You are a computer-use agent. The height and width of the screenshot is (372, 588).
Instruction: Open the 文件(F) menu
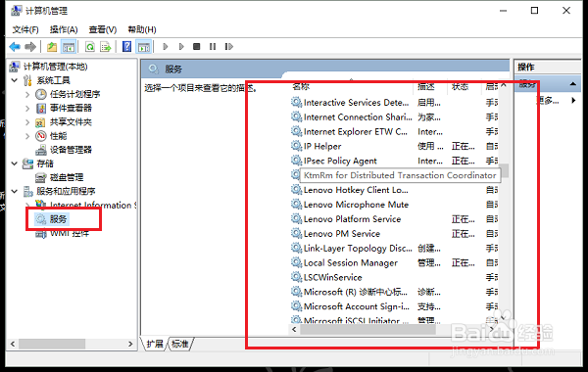click(x=25, y=29)
